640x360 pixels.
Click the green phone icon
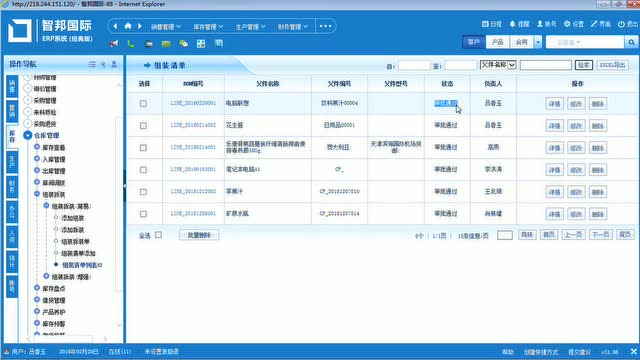pos(131,44)
